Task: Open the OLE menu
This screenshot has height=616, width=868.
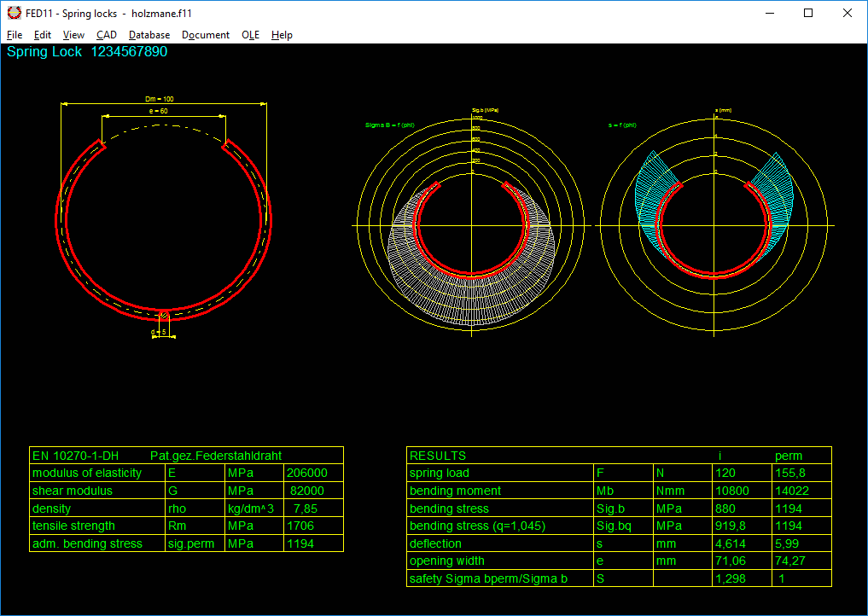Action: 250,35
